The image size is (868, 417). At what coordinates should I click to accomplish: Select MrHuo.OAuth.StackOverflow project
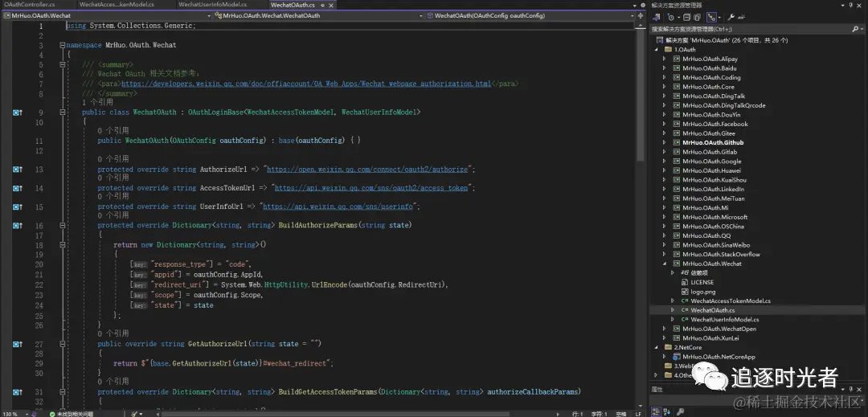(x=721, y=255)
